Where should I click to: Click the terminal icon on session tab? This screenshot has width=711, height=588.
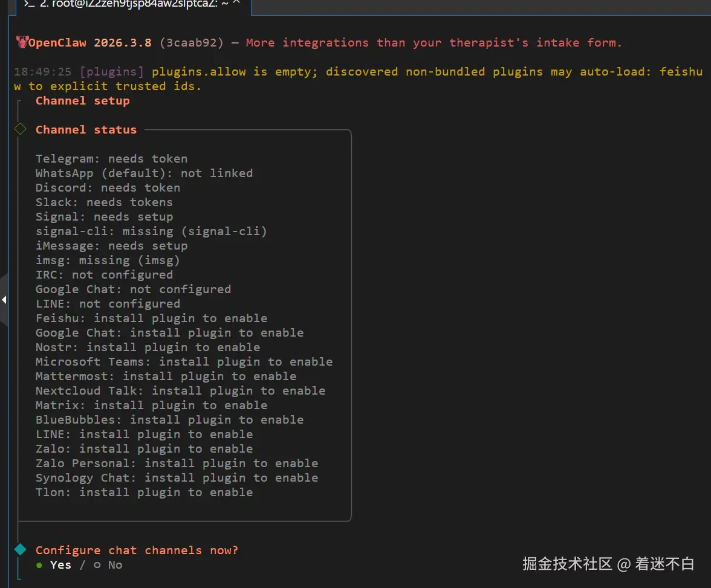pyautogui.click(x=28, y=3)
